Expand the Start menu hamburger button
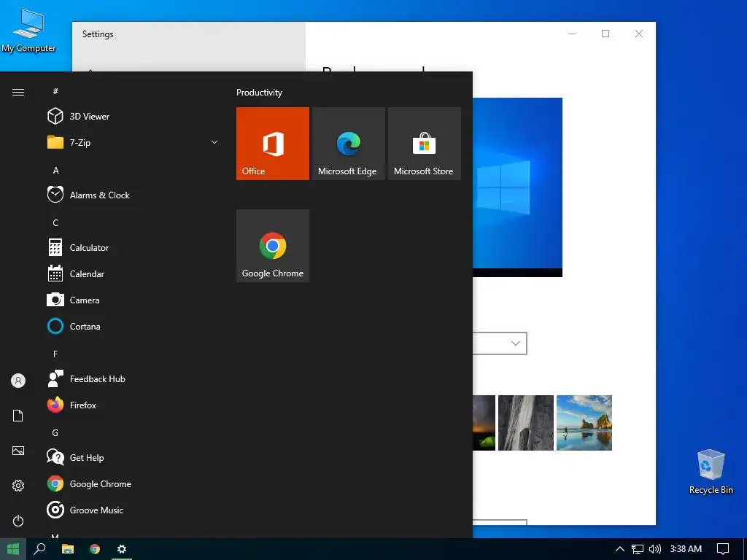Screen dimensions: 747x560 click(18, 92)
